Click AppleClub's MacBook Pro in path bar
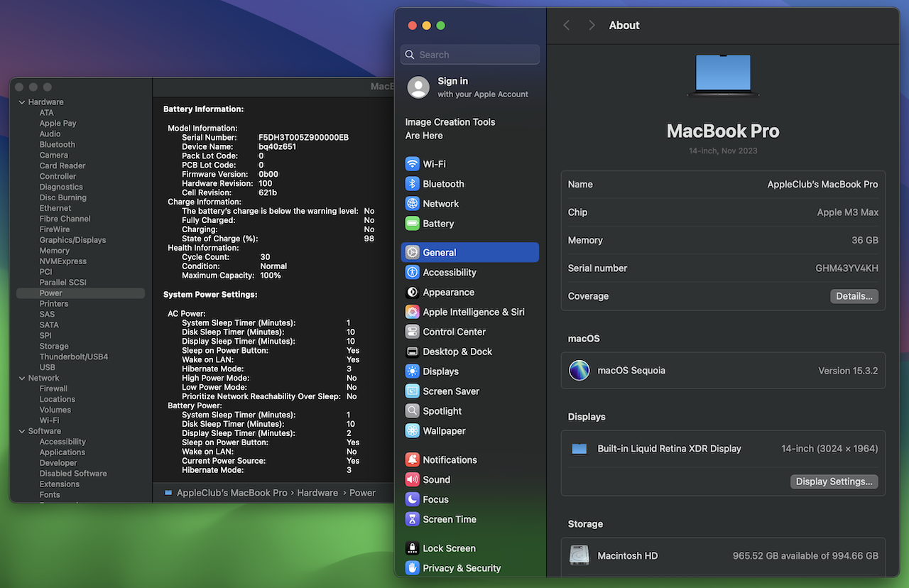This screenshot has width=909, height=588. click(x=232, y=493)
